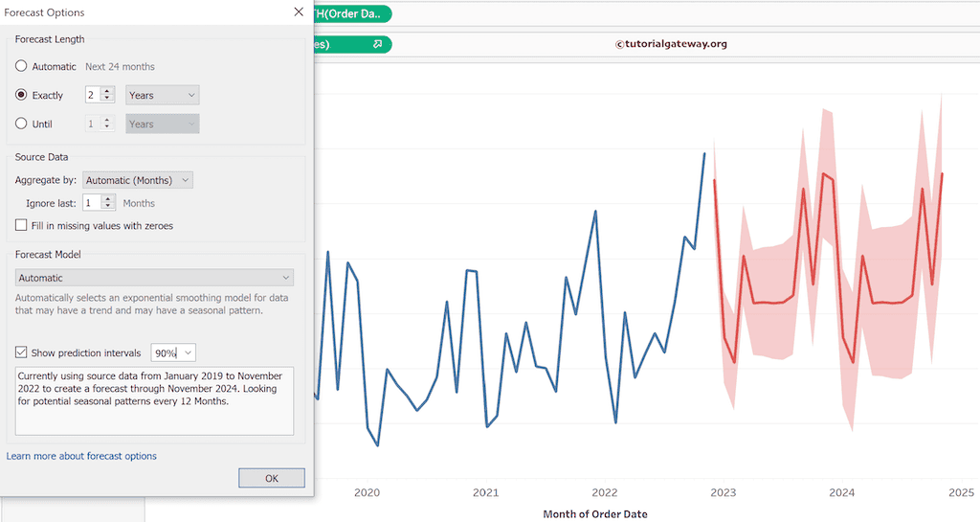This screenshot has width=980, height=522.
Task: Close the Forecast Options dialog
Action: coord(299,12)
